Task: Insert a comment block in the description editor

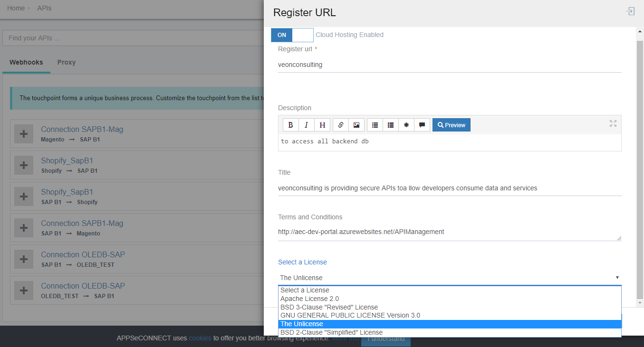Action: (422, 125)
